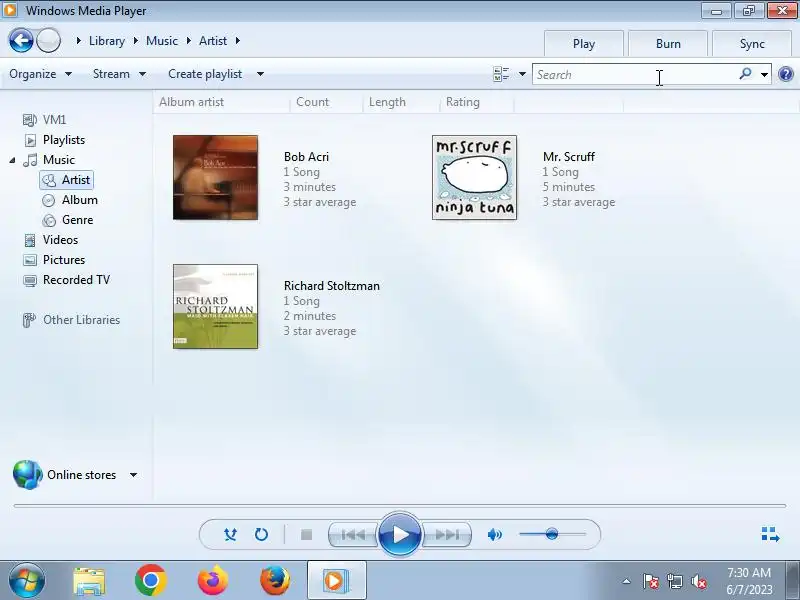
Task: Click the Forward navigation button
Action: (49, 40)
